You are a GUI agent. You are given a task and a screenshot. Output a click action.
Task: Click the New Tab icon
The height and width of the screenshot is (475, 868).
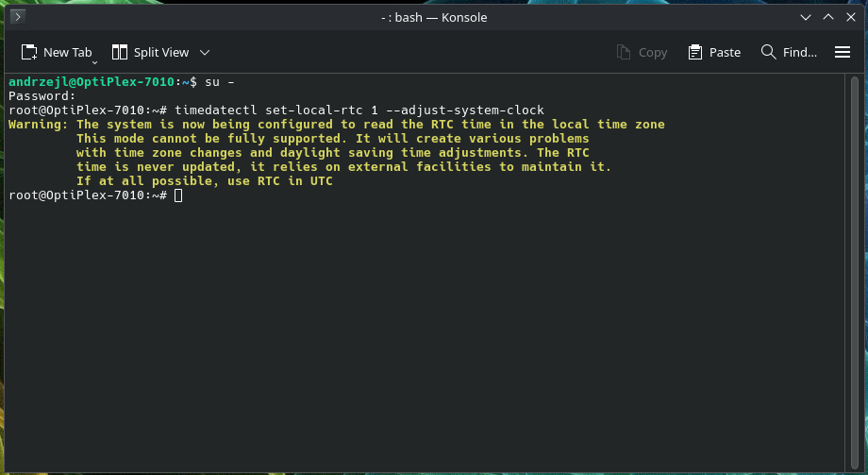pos(29,52)
